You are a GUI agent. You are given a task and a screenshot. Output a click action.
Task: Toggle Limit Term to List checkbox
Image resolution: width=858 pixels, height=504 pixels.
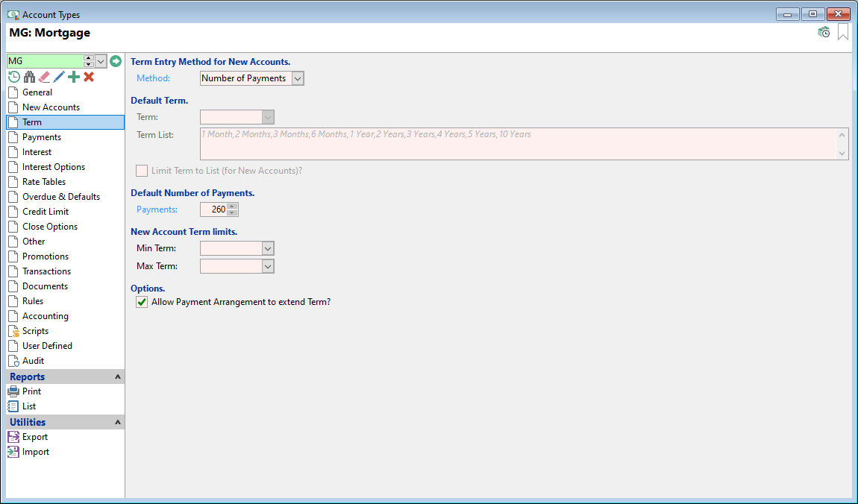142,171
